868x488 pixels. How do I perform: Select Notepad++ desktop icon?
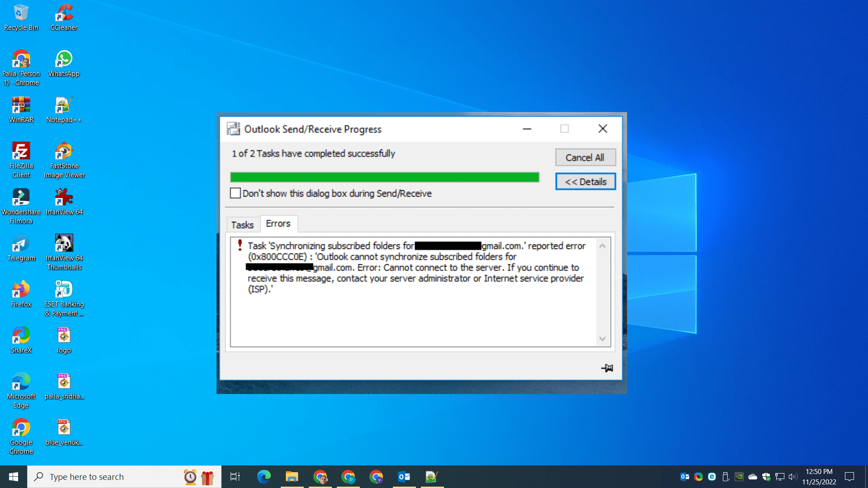click(64, 110)
